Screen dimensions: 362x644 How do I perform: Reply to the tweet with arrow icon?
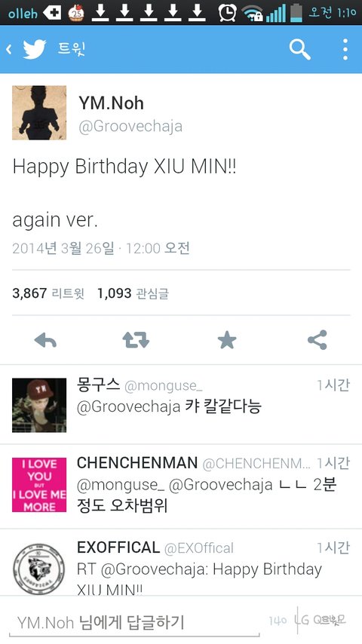coord(45,340)
